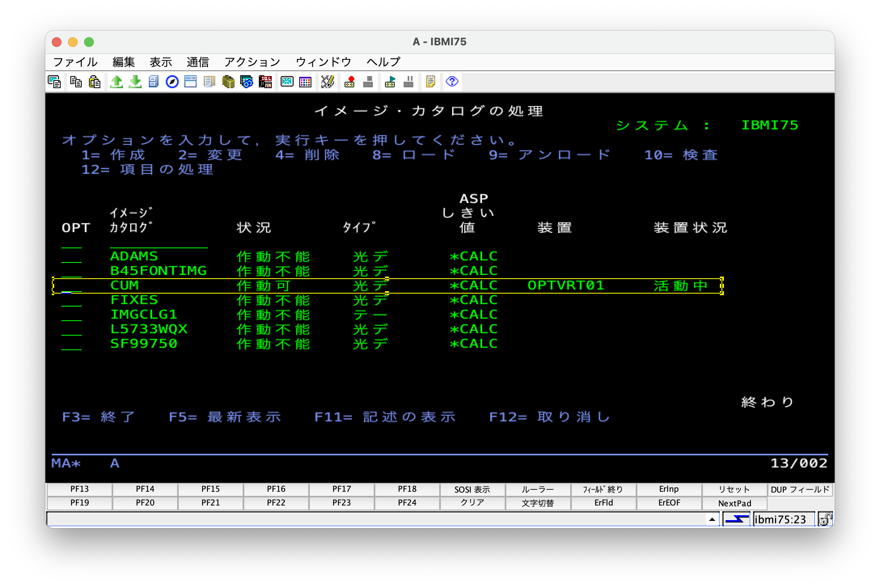Viewport: 880px width, 588px height.
Task: Click OPT field for ADAMS catalog
Action: [x=72, y=257]
